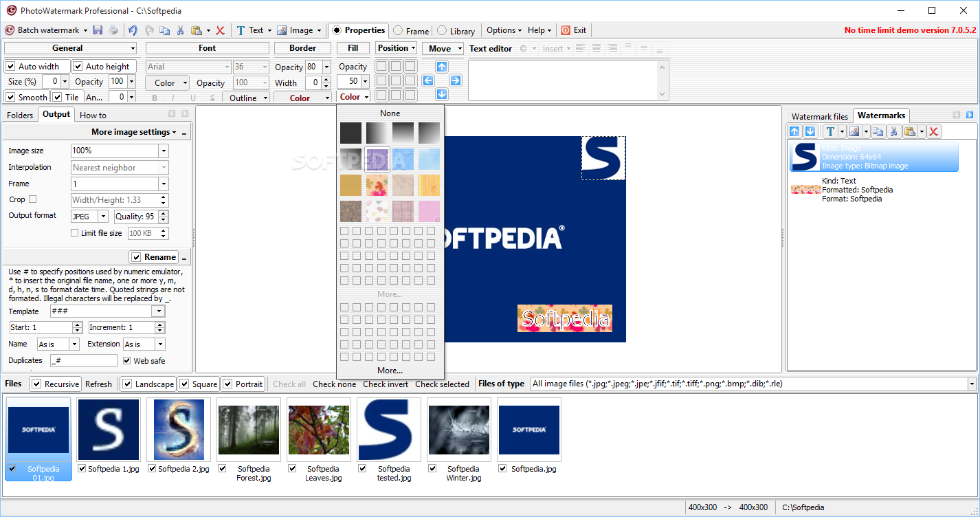Toggle the Rename checkbox
Viewport: 980px width, 517px height.
point(136,257)
